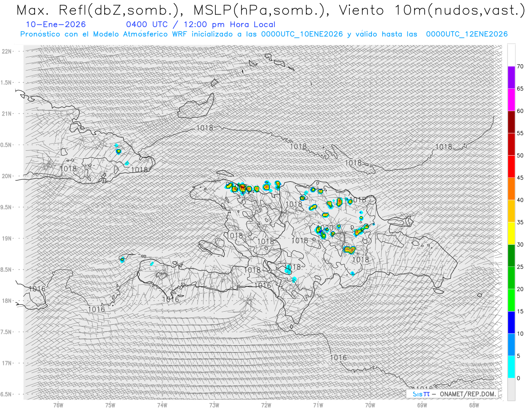
Task: Click the "70W" longitude axis label
Action: pyautogui.click(x=370, y=405)
